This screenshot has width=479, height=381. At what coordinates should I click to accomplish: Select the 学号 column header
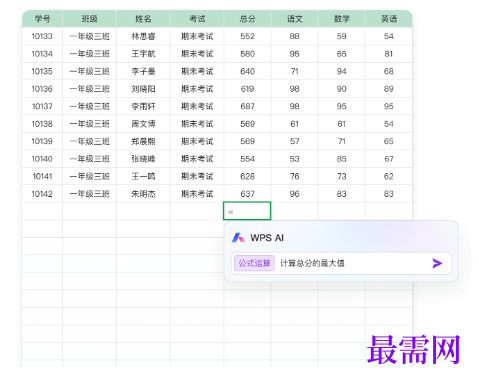42,19
